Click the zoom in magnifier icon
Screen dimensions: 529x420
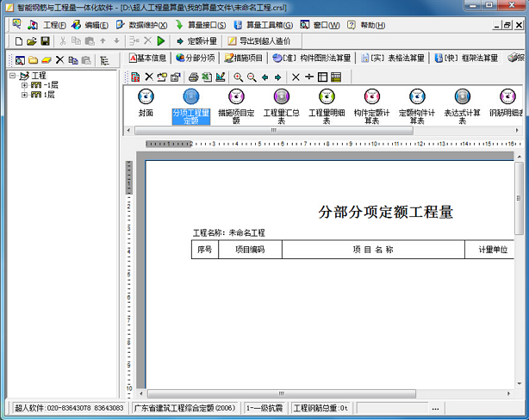click(x=238, y=77)
